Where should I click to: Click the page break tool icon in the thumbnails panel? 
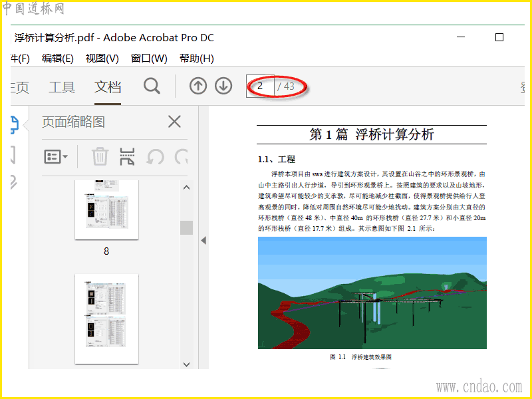[x=127, y=157]
